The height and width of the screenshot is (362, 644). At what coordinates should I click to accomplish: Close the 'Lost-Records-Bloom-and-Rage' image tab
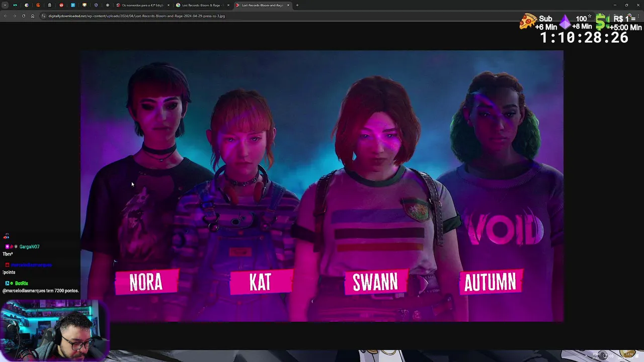288,5
